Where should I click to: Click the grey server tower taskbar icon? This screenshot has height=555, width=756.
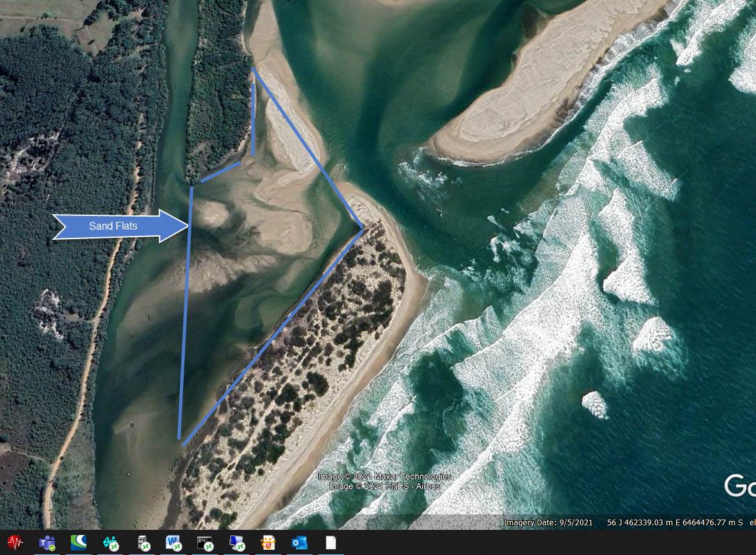142,543
